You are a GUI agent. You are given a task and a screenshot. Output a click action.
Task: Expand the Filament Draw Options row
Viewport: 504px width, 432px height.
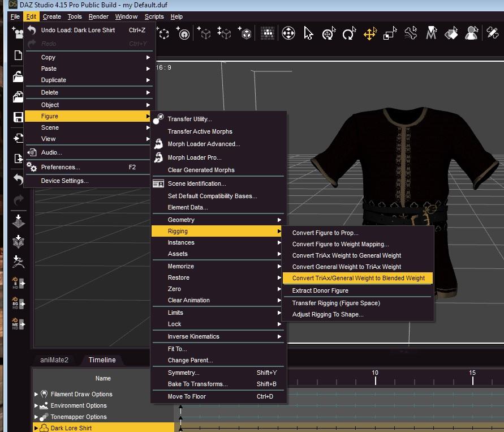click(37, 394)
